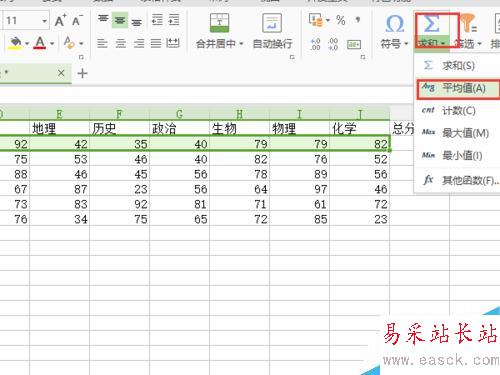Select column H header
This screenshot has width=500, height=375.
tap(239, 114)
